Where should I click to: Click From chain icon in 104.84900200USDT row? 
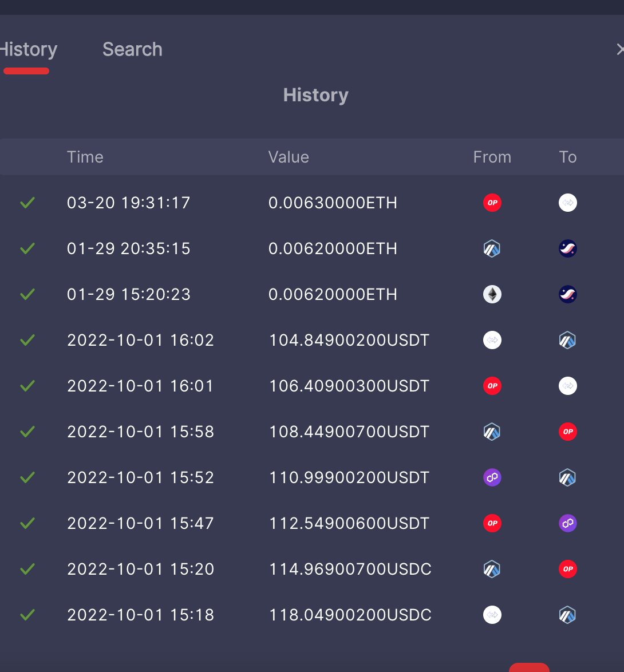pyautogui.click(x=492, y=340)
